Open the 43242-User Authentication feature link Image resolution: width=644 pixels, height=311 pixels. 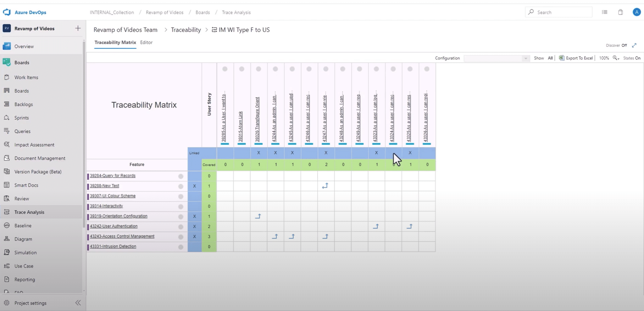coord(114,226)
